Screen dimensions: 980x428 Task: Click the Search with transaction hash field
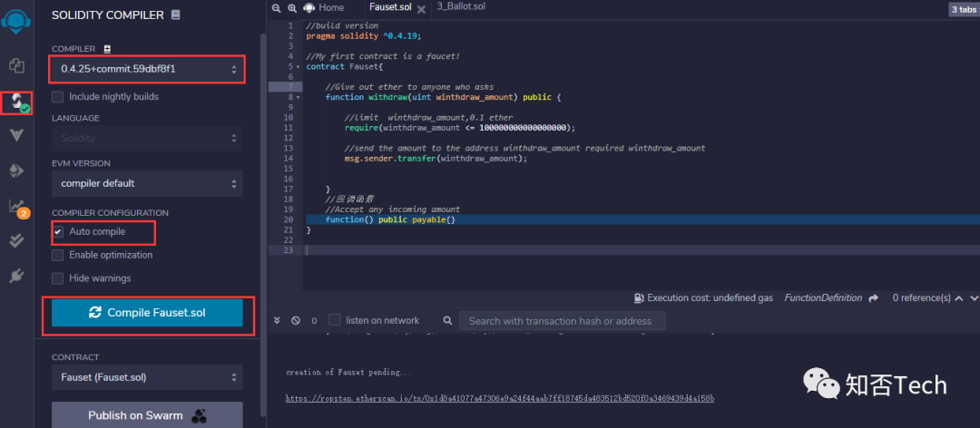click(562, 320)
